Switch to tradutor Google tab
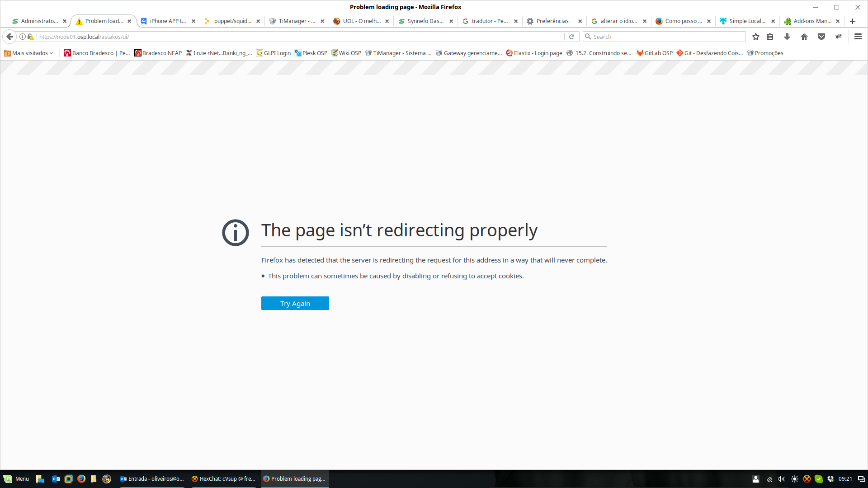The height and width of the screenshot is (488, 868). click(x=490, y=21)
